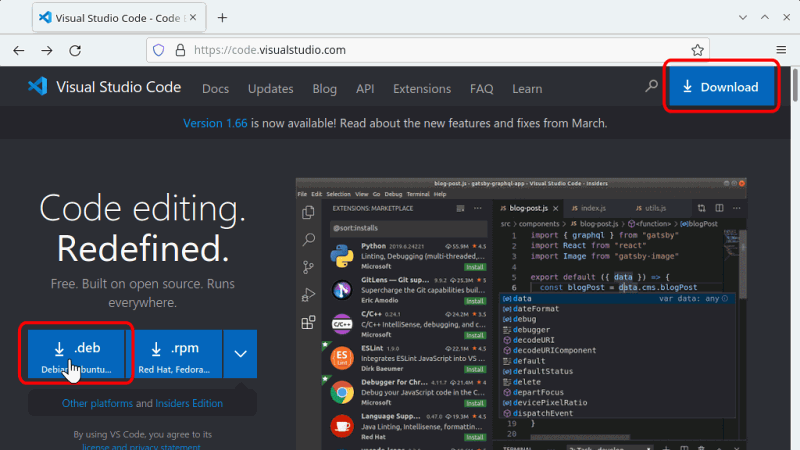Go to the Extensions navigation item

(422, 88)
